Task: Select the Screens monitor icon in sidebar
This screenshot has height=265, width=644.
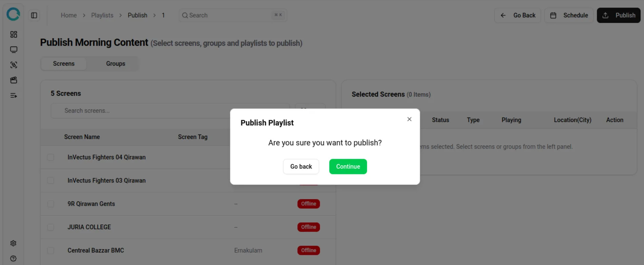Action: point(13,49)
